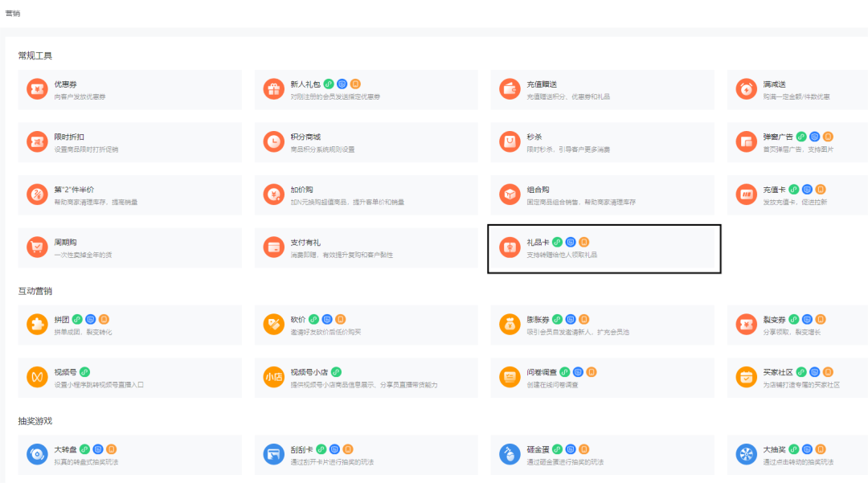Click the 抽奖游戏 section heading
The height and width of the screenshot is (483, 868).
coord(35,420)
